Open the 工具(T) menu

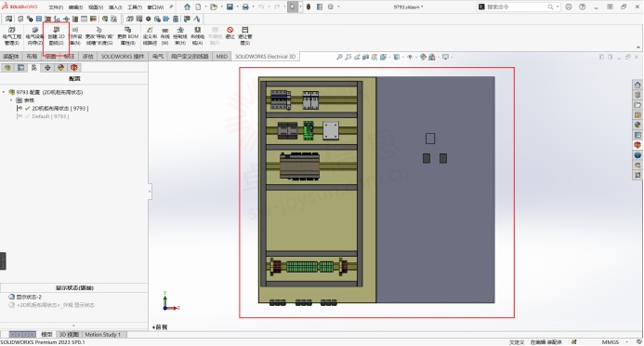135,7
